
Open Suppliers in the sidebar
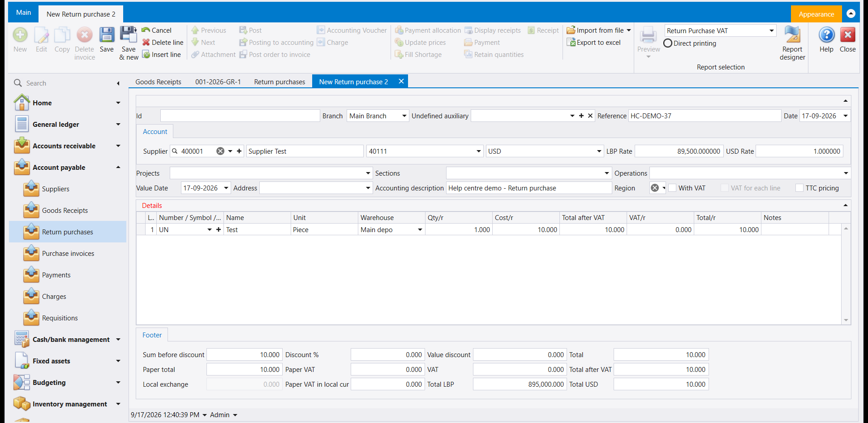point(56,189)
